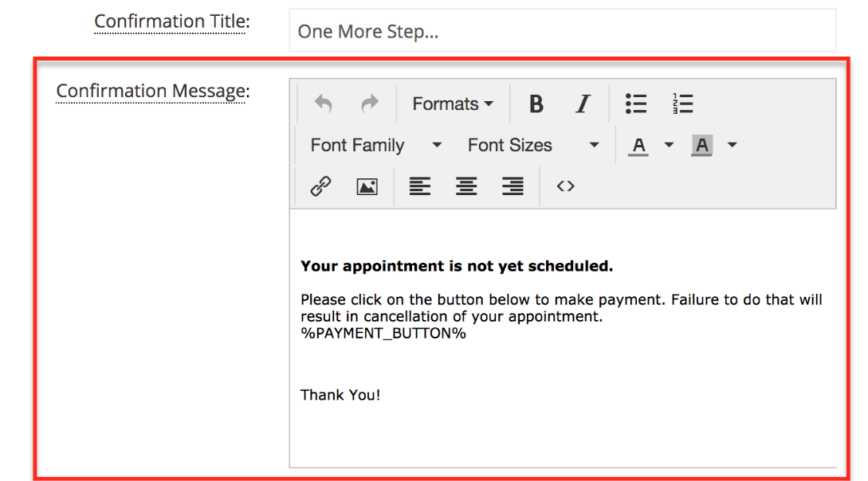
Task: Click the Insert Image icon
Action: click(x=366, y=186)
